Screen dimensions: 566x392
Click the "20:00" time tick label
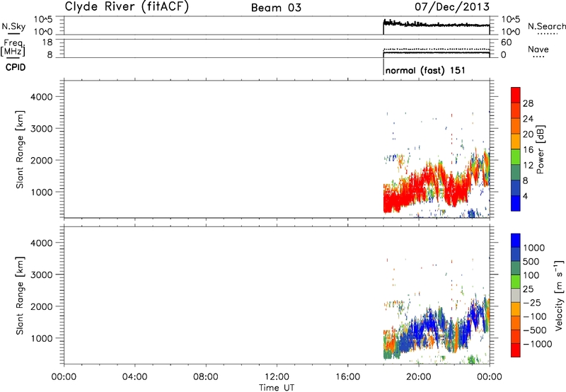(x=418, y=377)
